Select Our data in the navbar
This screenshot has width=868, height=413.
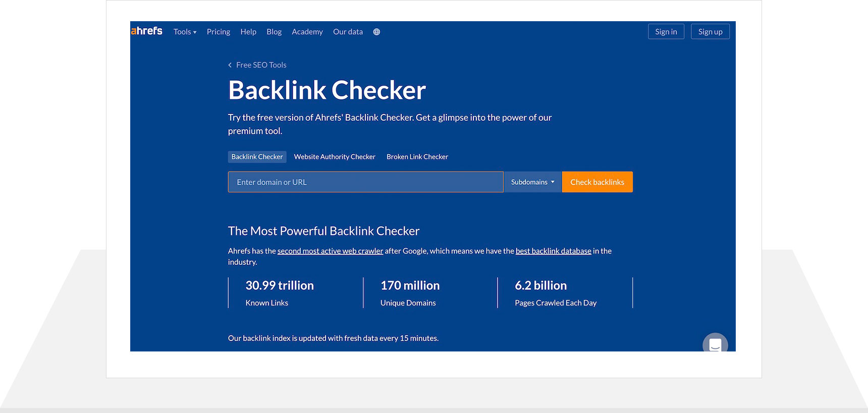coord(348,32)
